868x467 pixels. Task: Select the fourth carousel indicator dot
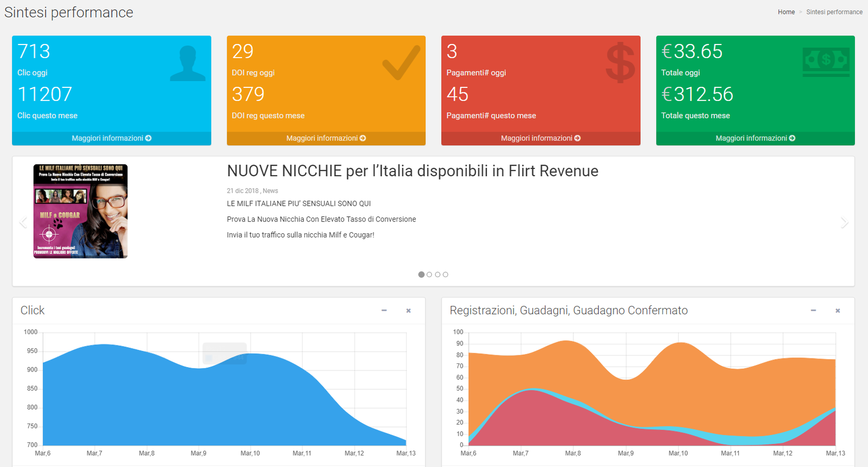pyautogui.click(x=445, y=274)
